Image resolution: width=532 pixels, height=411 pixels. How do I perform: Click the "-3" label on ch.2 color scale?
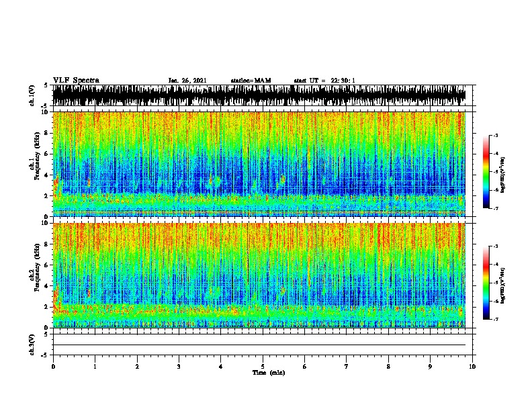(x=496, y=246)
